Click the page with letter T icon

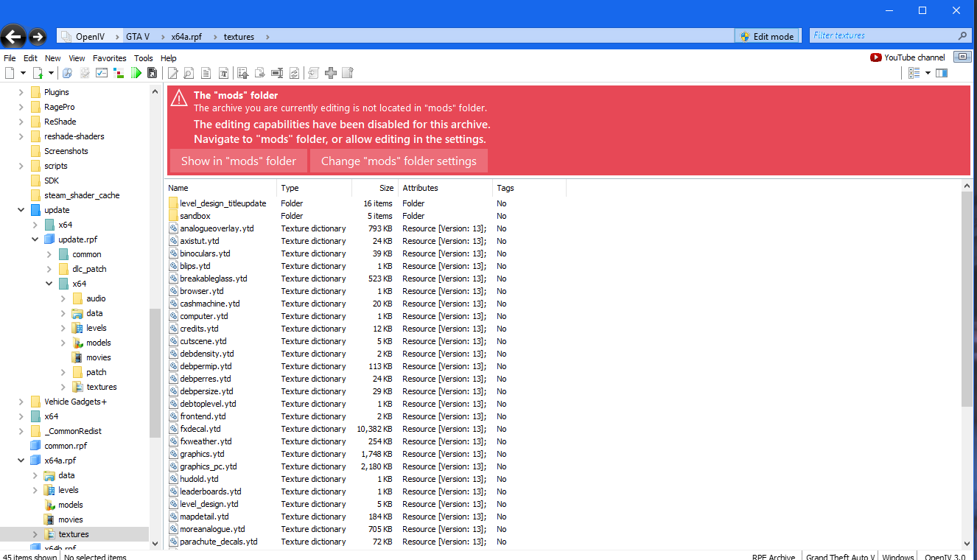click(x=223, y=73)
